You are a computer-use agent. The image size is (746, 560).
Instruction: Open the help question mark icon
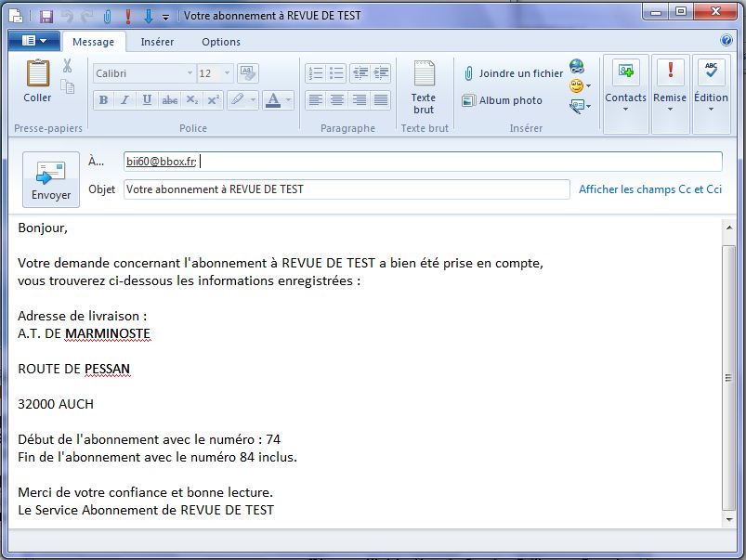(x=726, y=41)
